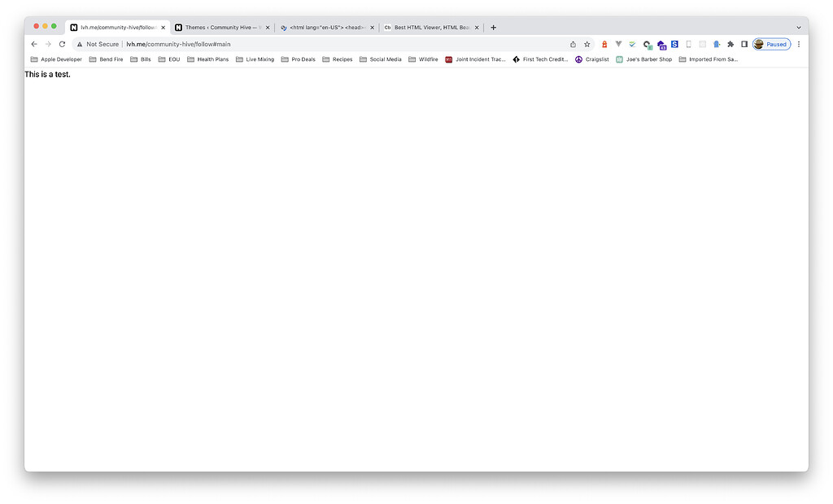The image size is (833, 504).
Task: Bookmark the page via the star icon
Action: point(588,44)
